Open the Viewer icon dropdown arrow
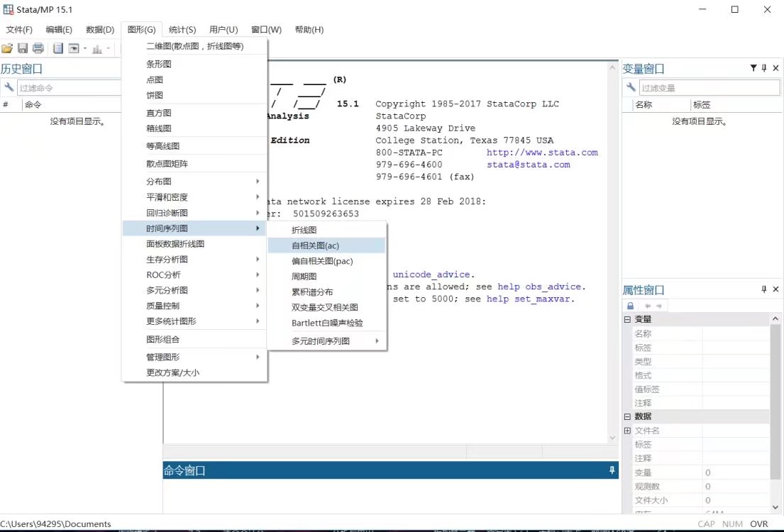 point(85,48)
